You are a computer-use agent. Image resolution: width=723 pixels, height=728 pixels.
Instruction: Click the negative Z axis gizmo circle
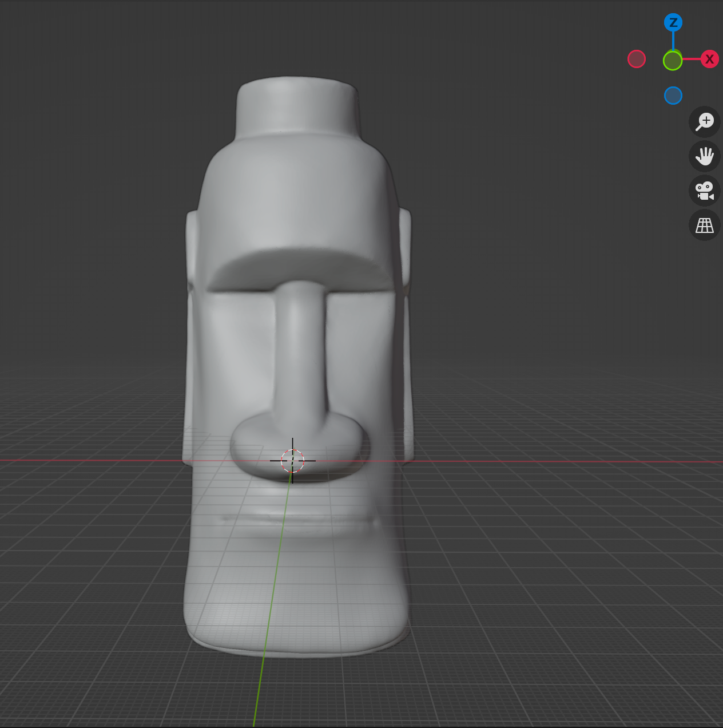coord(673,96)
